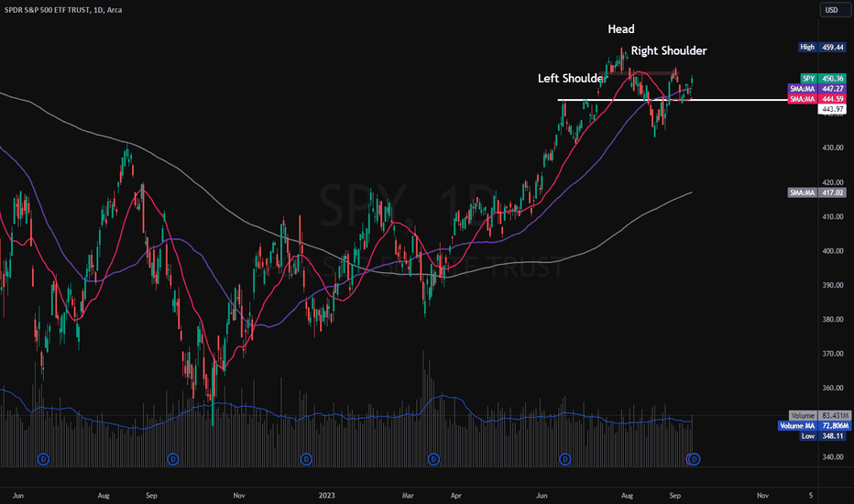Click the Volume 83.431M label

[x=819, y=415]
